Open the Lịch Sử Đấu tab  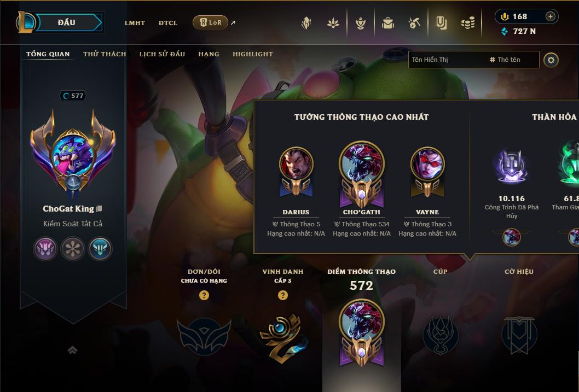click(x=162, y=54)
